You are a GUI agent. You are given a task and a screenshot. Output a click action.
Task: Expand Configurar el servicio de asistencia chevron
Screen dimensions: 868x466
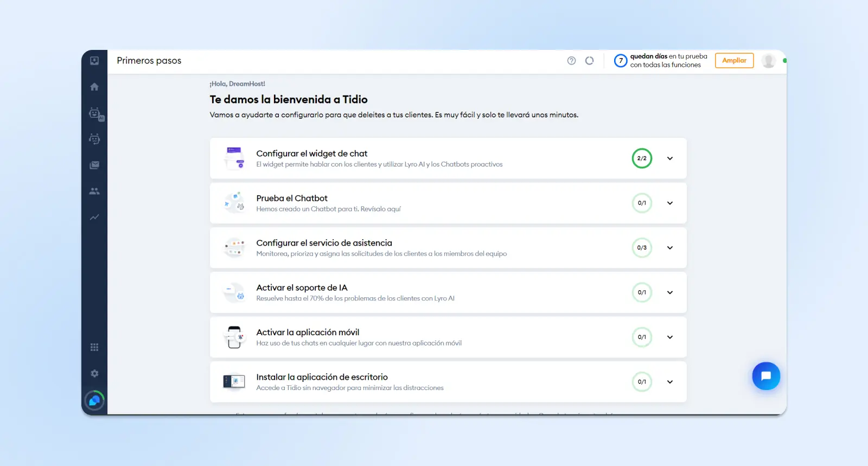[x=670, y=248]
